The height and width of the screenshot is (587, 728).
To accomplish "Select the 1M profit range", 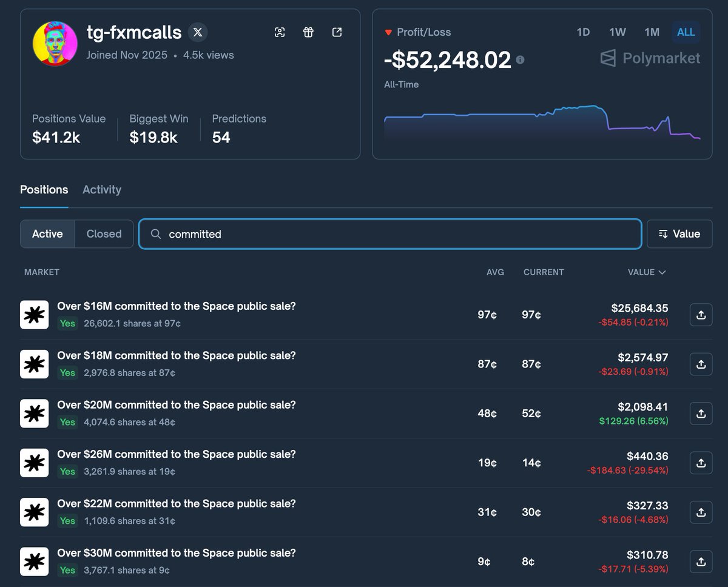I will pos(652,32).
